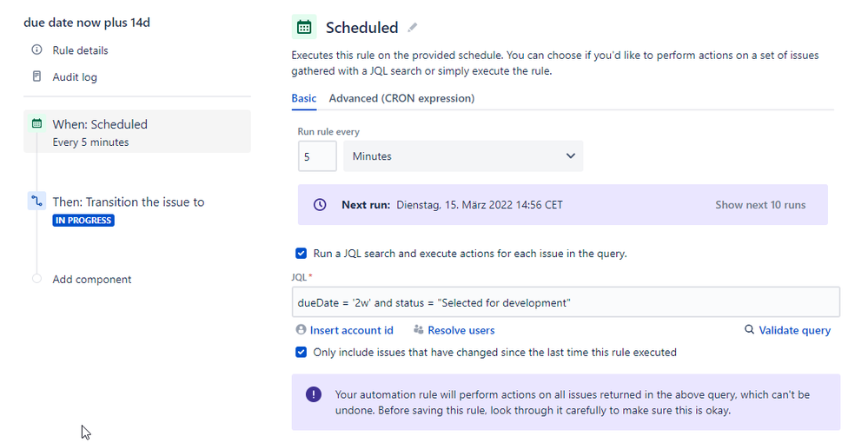Open the Minutes time unit dropdown
This screenshot has height=443, width=868.
pyautogui.click(x=463, y=156)
